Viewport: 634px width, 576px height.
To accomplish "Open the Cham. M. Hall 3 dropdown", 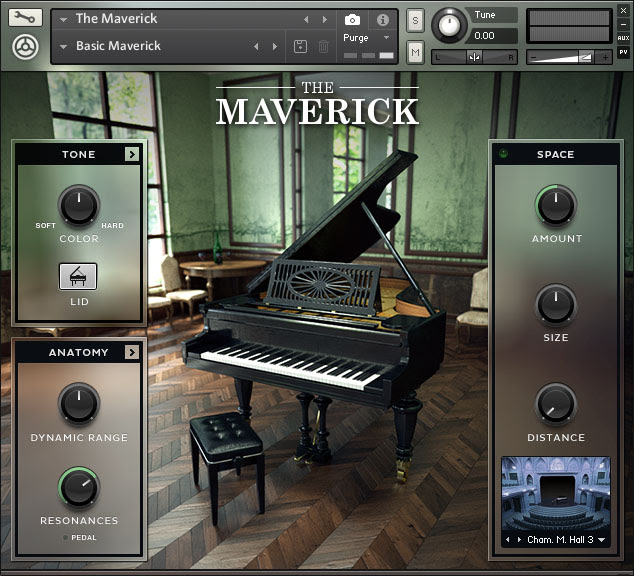I will [x=602, y=540].
